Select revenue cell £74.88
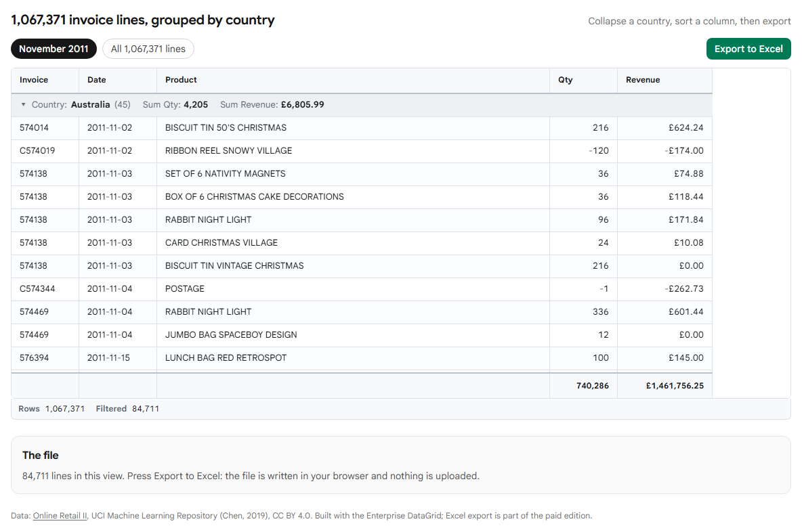The image size is (802, 532). 664,174
